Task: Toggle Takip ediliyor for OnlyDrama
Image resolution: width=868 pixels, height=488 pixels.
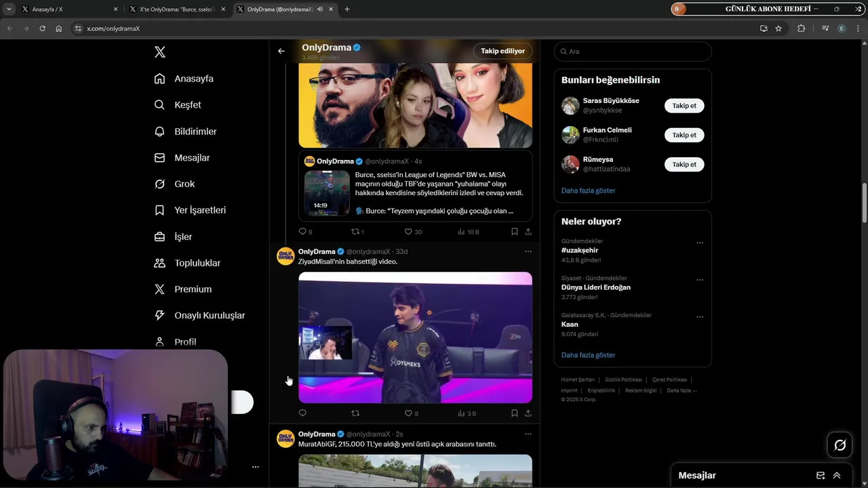Action: (x=502, y=51)
